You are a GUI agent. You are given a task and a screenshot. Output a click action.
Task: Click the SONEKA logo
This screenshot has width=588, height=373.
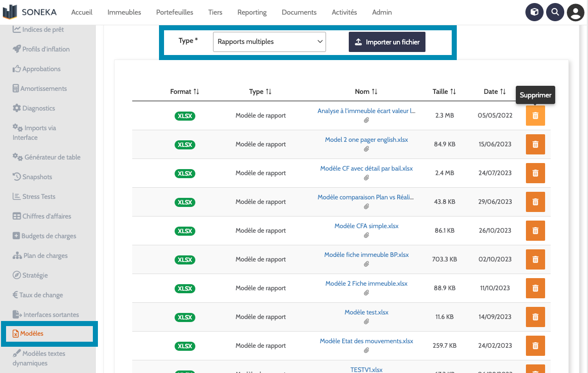(x=30, y=12)
